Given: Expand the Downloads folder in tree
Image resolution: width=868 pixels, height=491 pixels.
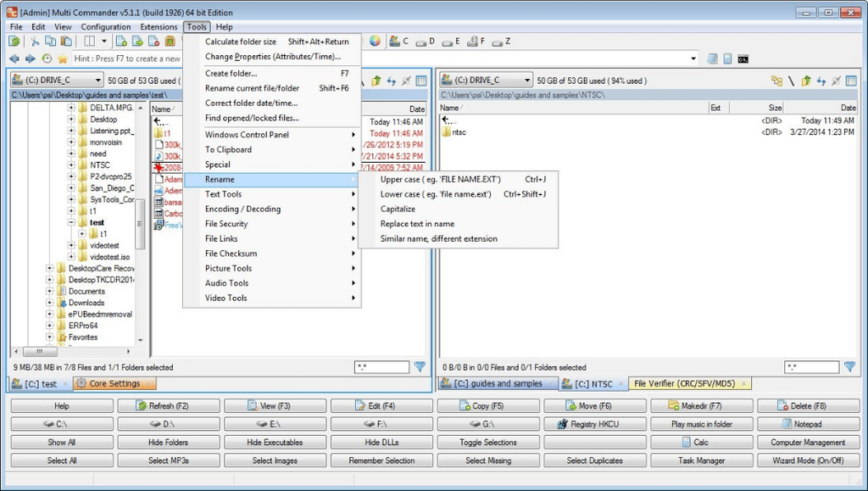Looking at the screenshot, I should [50, 303].
